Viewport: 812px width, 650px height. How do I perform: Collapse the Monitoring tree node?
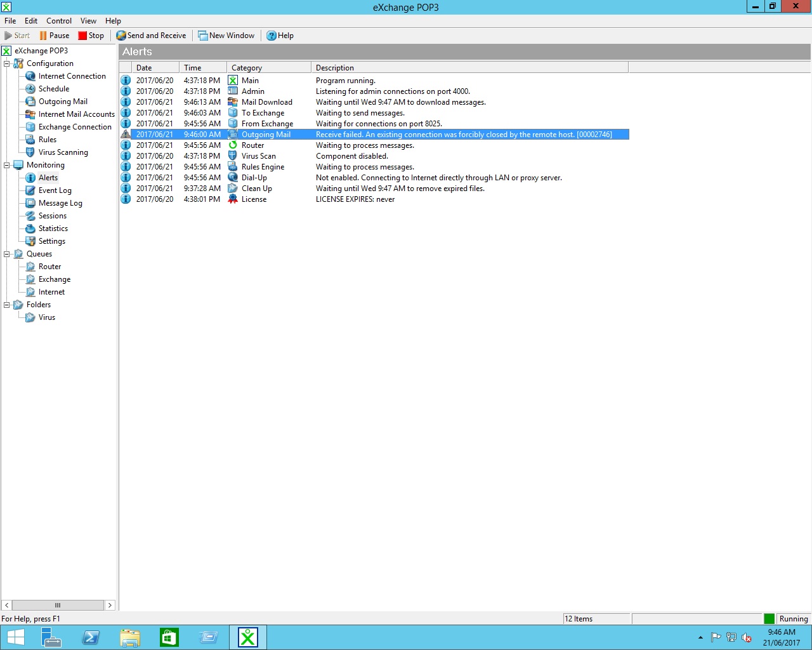7,165
